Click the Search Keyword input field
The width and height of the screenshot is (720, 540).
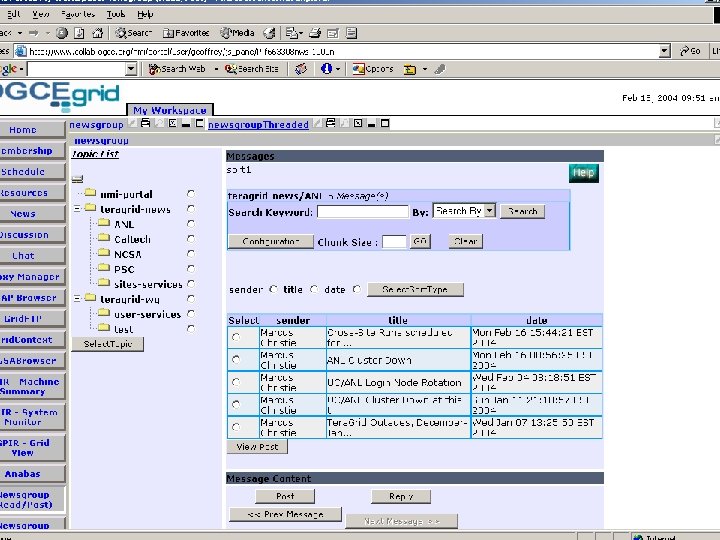[x=363, y=211]
